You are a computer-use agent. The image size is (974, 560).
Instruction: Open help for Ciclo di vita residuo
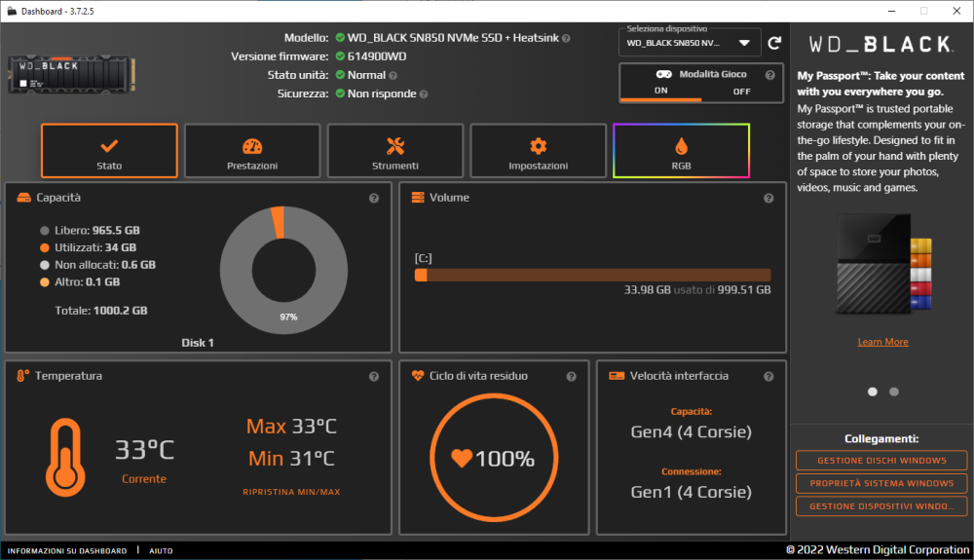point(571,376)
